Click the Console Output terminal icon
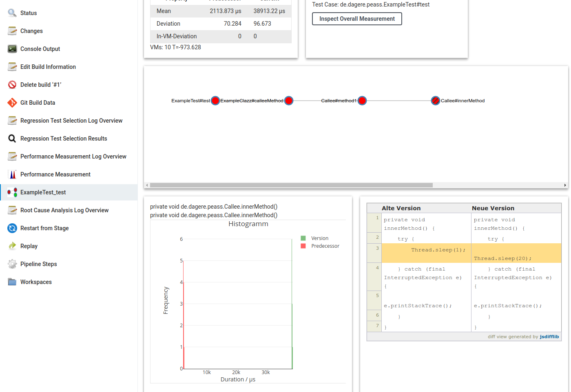Viewport: 571px width, 392px height. [x=12, y=49]
